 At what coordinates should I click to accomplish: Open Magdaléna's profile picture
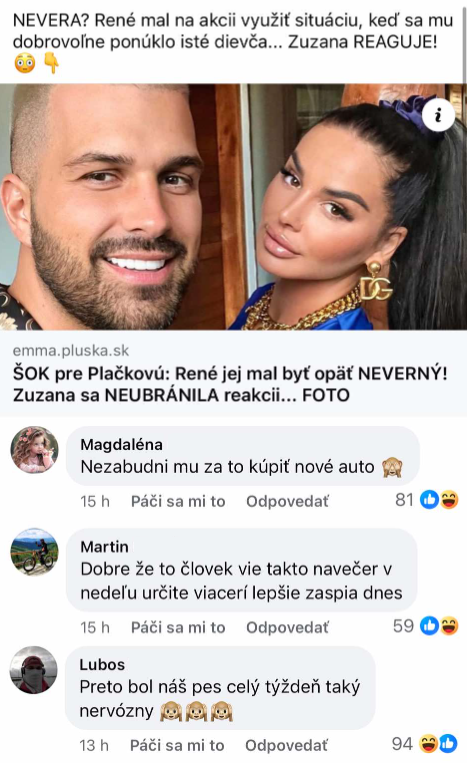tap(35, 450)
